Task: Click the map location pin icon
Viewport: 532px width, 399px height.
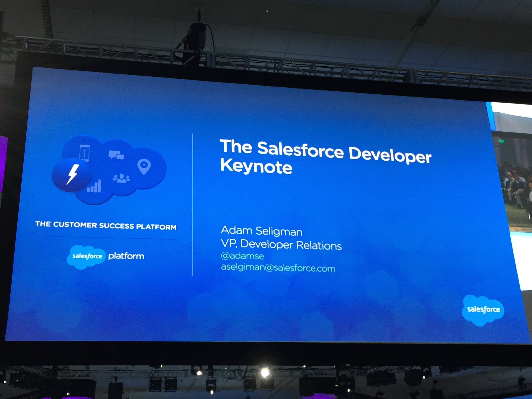Action: tap(144, 167)
